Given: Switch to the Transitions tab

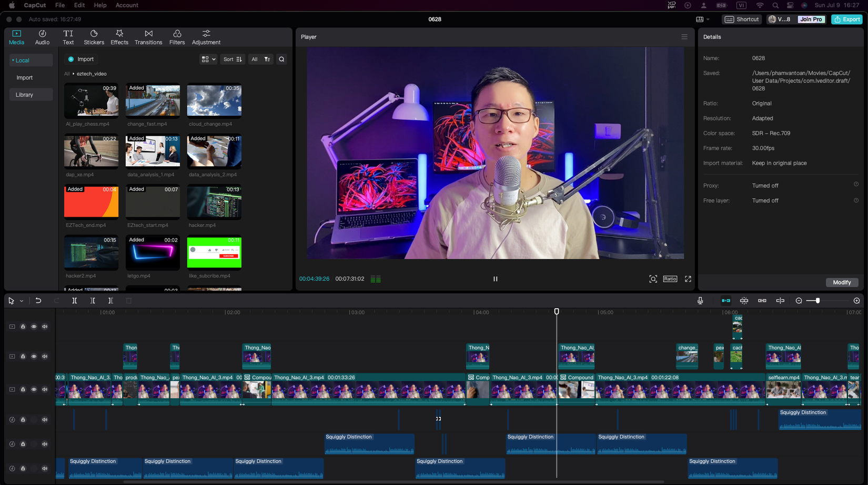Looking at the screenshot, I should [x=148, y=37].
